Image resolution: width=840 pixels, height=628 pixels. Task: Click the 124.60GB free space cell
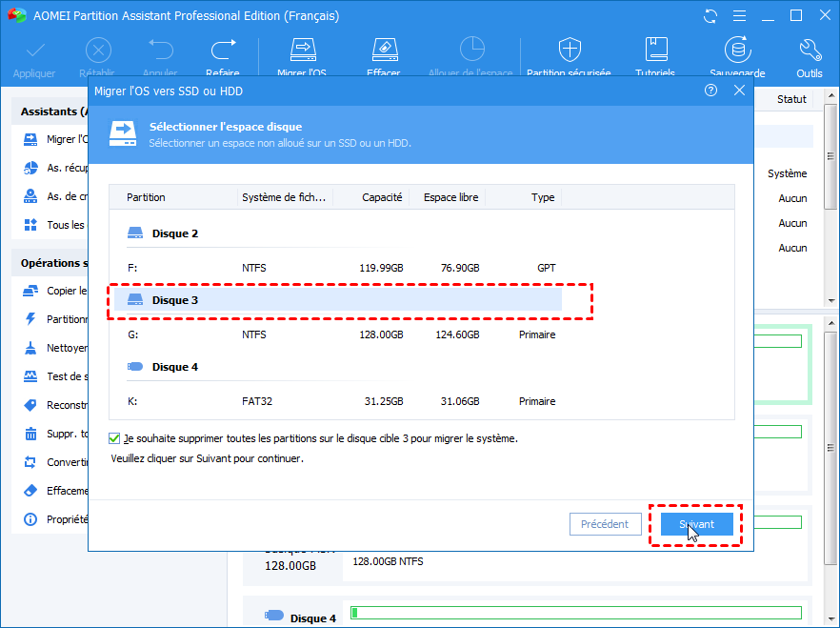coord(457,334)
